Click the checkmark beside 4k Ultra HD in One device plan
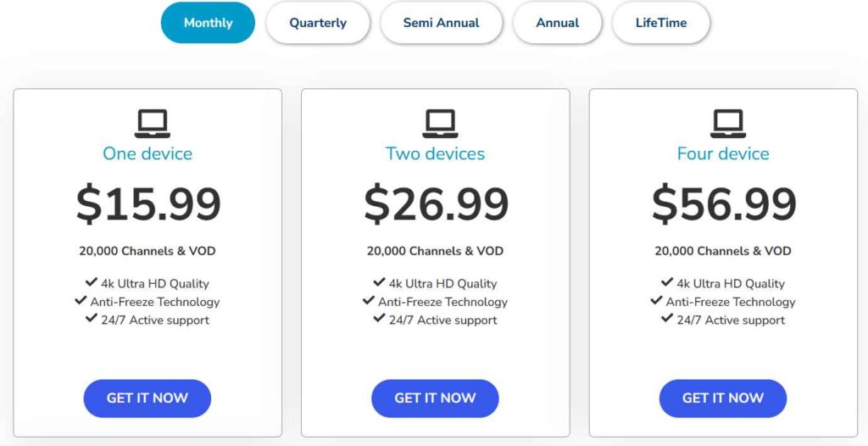The width and height of the screenshot is (868, 446). click(92, 283)
